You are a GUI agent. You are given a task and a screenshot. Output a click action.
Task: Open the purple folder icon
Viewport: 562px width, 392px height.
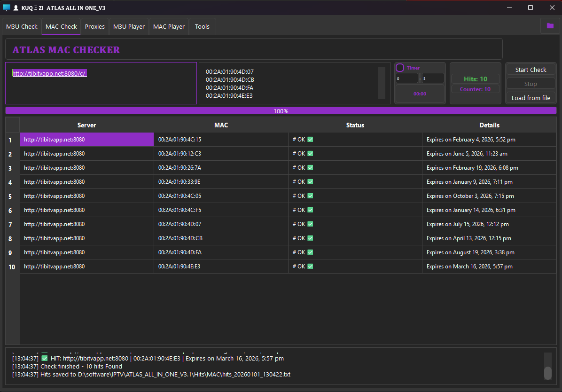(550, 26)
